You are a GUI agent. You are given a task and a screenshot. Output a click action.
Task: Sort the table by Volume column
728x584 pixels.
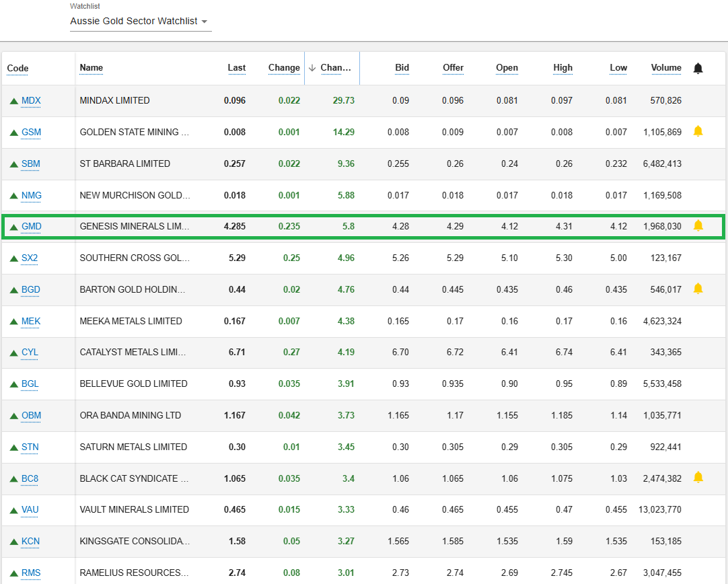pos(665,68)
